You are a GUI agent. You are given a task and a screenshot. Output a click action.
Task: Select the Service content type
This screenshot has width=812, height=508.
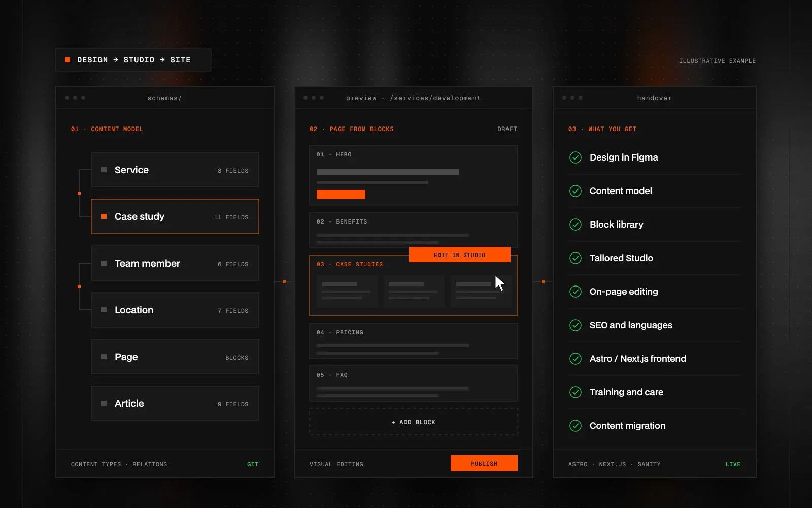(175, 170)
